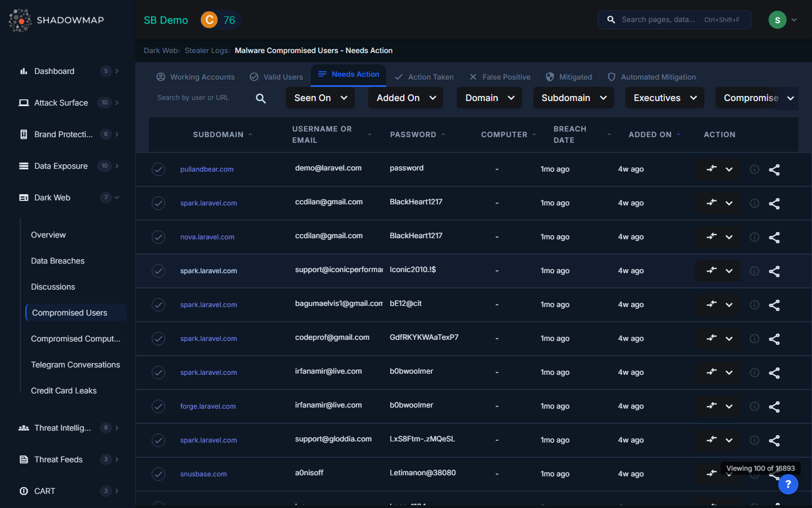Click the share icon for snusbase.com entry
812x508 pixels.
pos(774,474)
